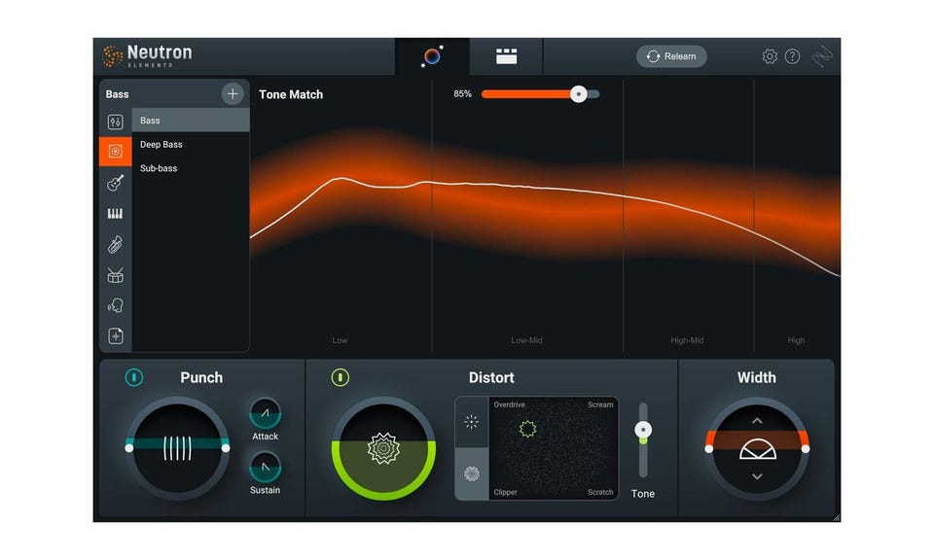Add a new target with the plus button
This screenshot has width=934, height=560.
pos(233,93)
